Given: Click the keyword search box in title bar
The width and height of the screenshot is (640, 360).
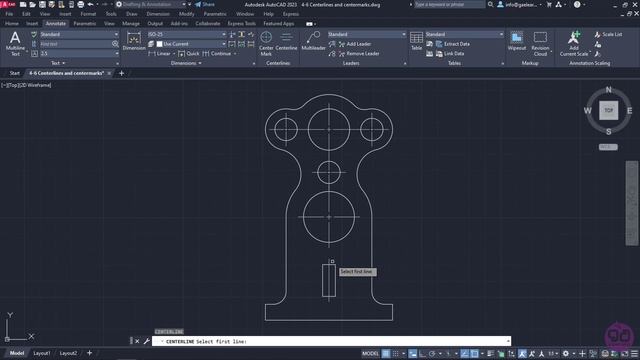Looking at the screenshot, I should tap(450, 4).
